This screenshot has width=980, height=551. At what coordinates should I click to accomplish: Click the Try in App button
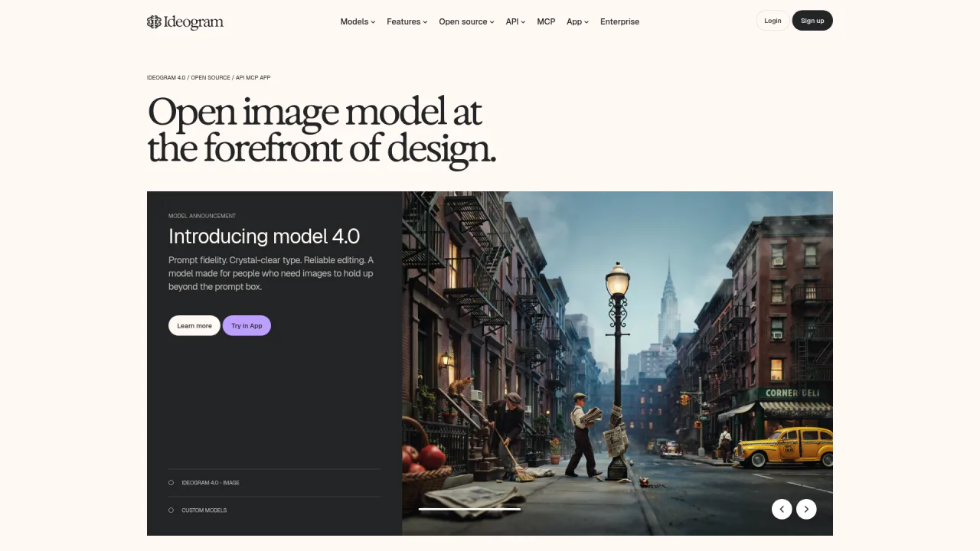pyautogui.click(x=247, y=326)
